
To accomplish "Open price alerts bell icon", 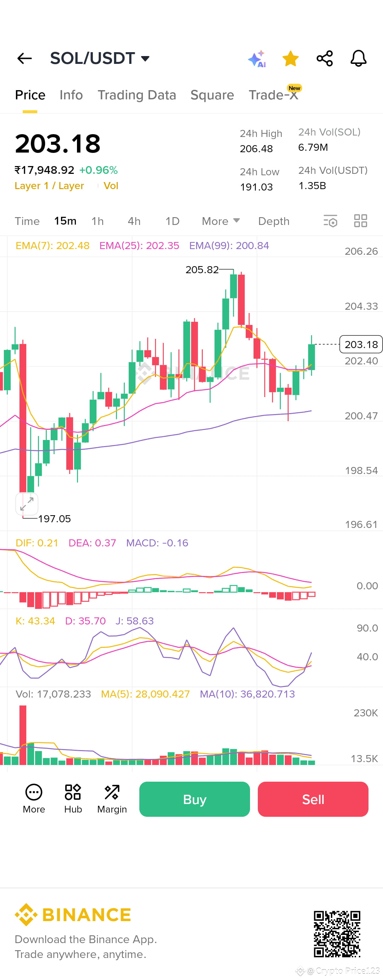I will coord(358,59).
